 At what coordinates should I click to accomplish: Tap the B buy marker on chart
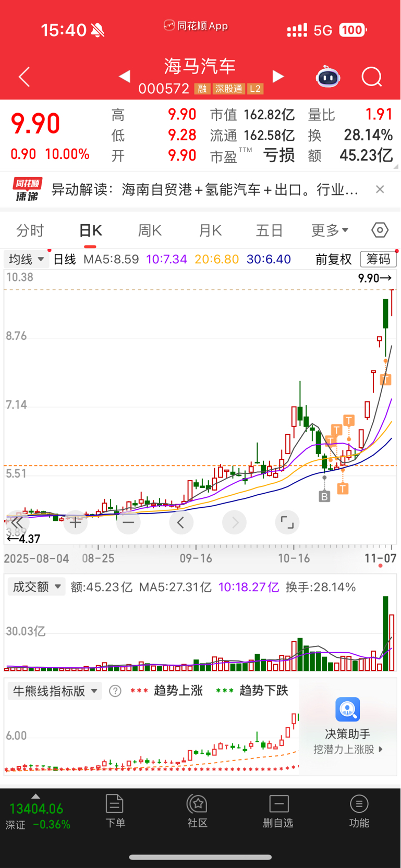324,496
